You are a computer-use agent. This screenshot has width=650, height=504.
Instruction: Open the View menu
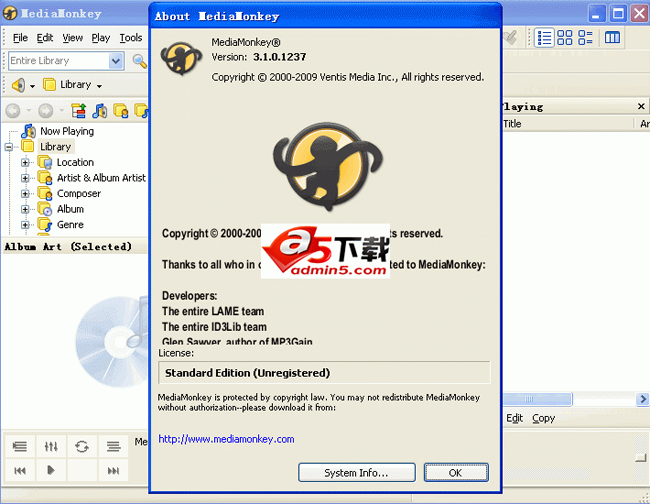tap(73, 38)
